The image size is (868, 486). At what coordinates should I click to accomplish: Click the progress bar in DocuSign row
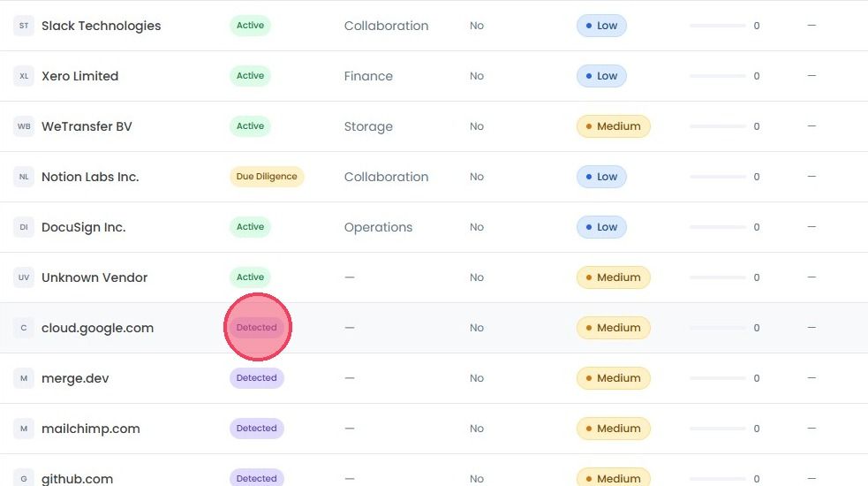click(x=718, y=227)
